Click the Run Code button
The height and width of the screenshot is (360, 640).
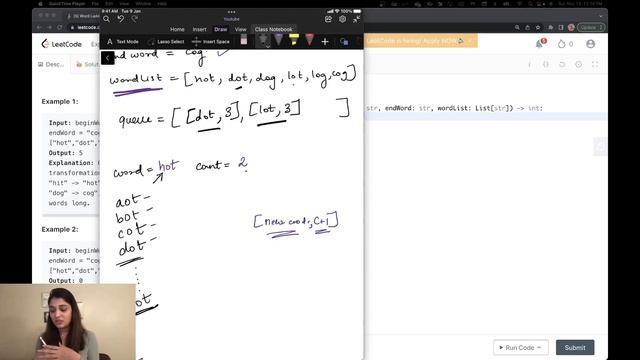point(521,347)
